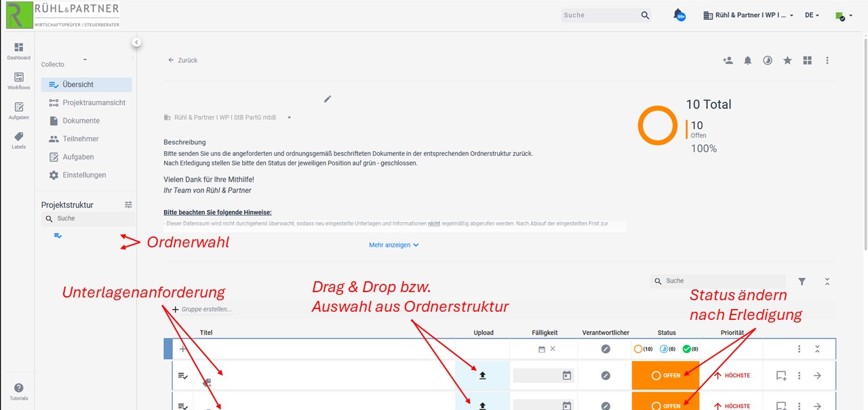The height and width of the screenshot is (410, 868).
Task: Click the upload icon in the first row
Action: (482, 375)
